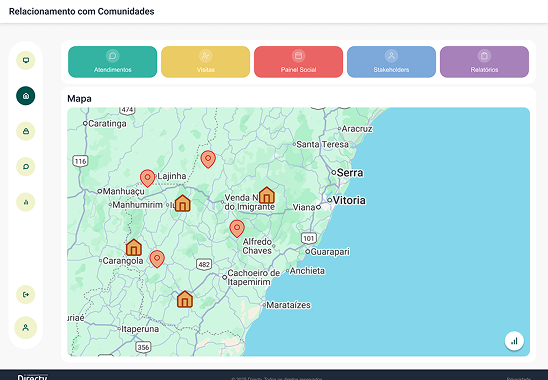Open the lock icon in the sidebar

point(26,131)
